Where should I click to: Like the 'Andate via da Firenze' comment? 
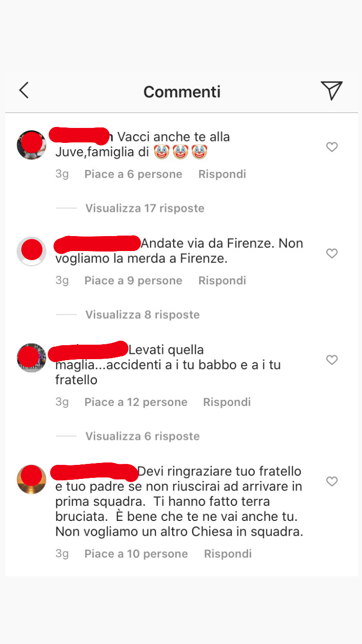332,253
